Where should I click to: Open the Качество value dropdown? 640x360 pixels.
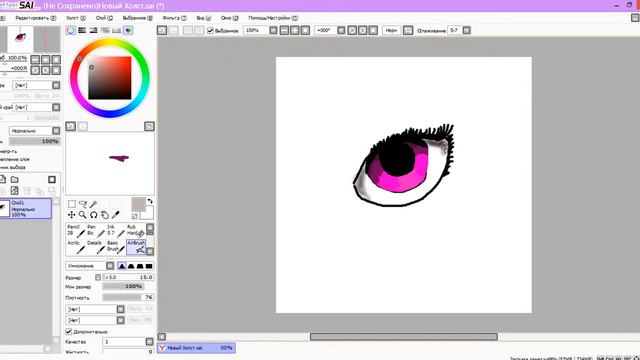pos(149,341)
